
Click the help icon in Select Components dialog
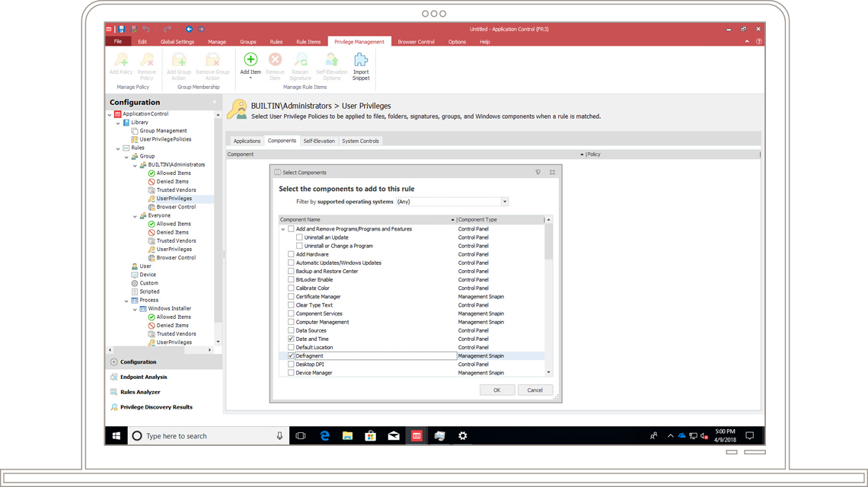click(x=538, y=172)
